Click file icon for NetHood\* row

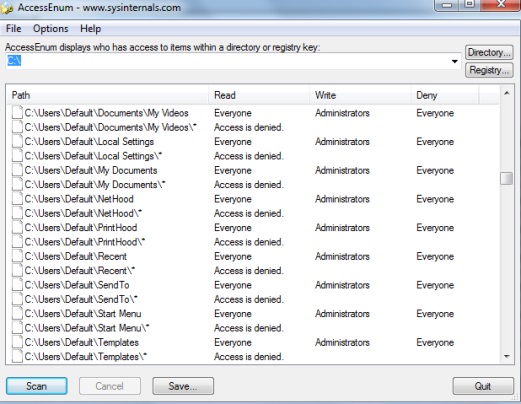(x=17, y=213)
